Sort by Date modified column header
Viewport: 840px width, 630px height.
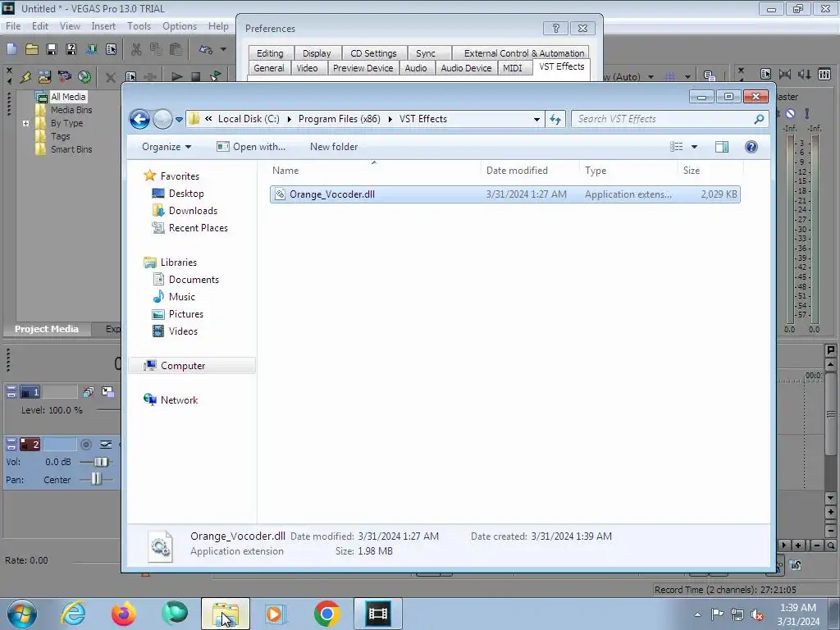[x=517, y=171]
